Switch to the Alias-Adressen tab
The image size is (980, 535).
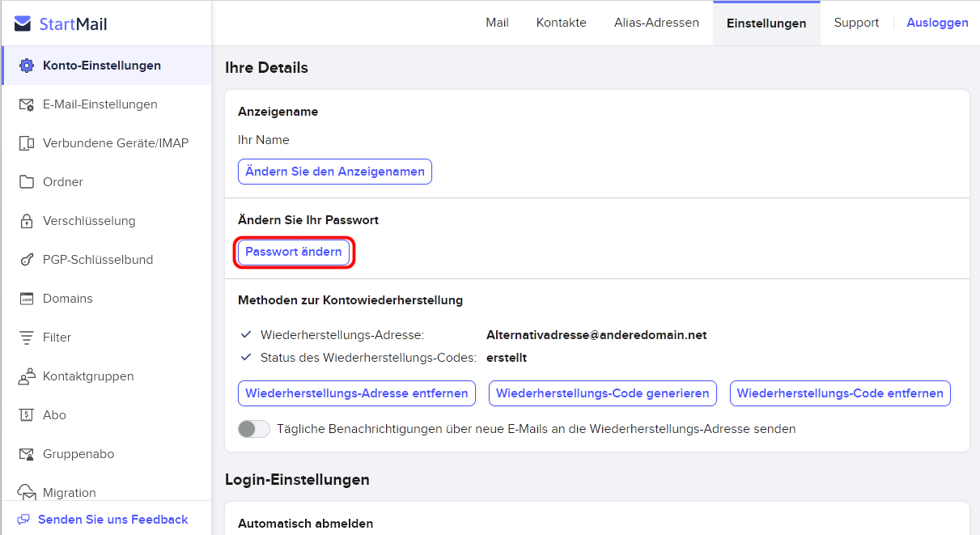coord(656,23)
